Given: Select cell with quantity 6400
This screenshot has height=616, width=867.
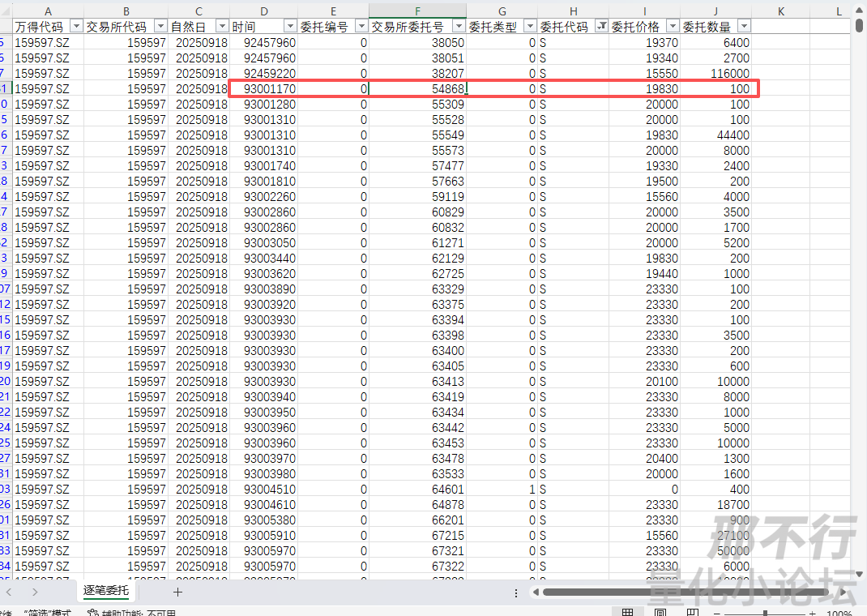Looking at the screenshot, I should (715, 43).
